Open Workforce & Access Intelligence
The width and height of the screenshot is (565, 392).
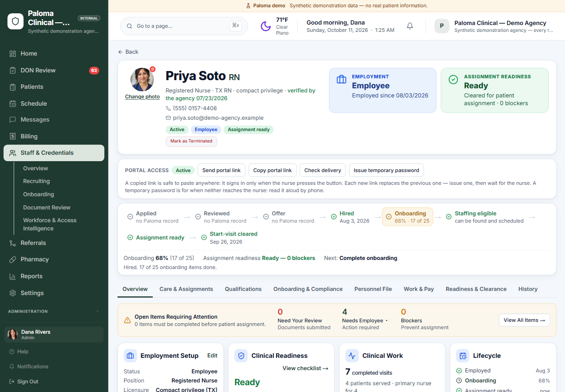coord(50,224)
